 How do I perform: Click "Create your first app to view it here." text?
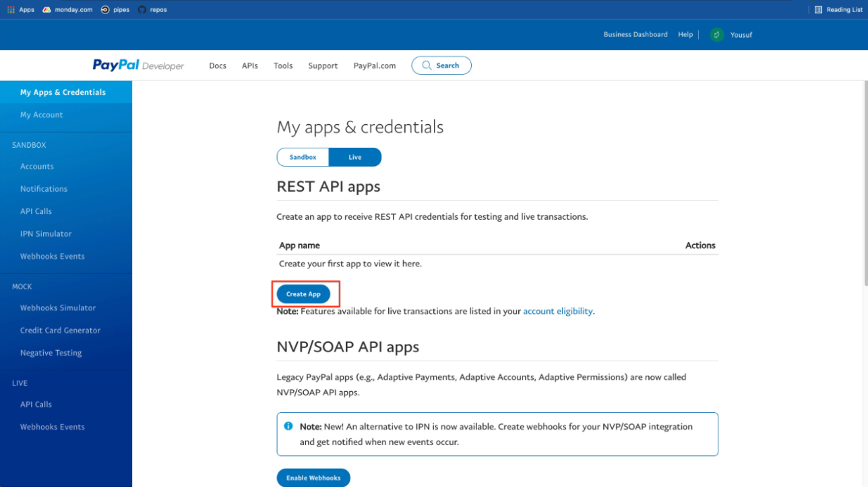click(350, 264)
